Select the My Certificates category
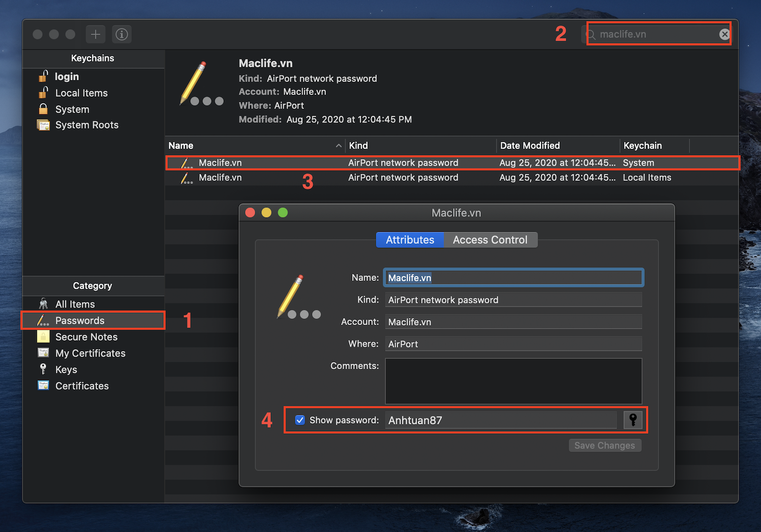 [x=90, y=353]
